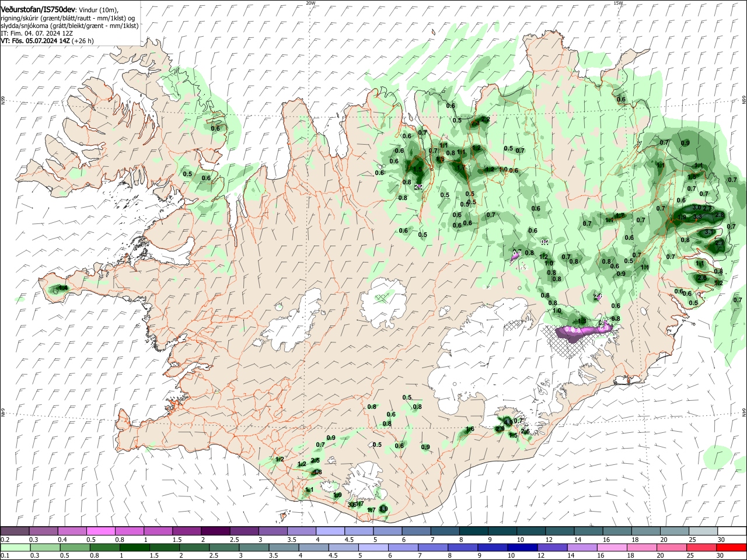747x560 pixels.
Task: Pick the snow legend swatch labeled 14
Action: [587, 531]
